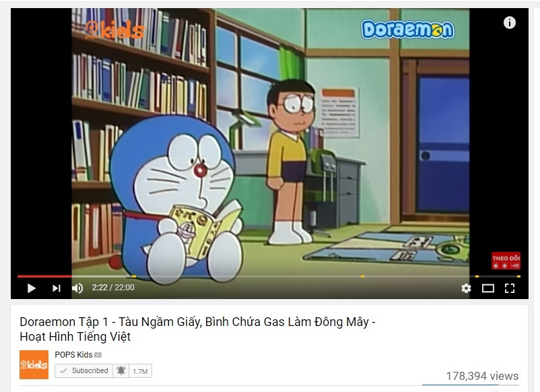
Task: Open the info card icon
Action: point(509,23)
